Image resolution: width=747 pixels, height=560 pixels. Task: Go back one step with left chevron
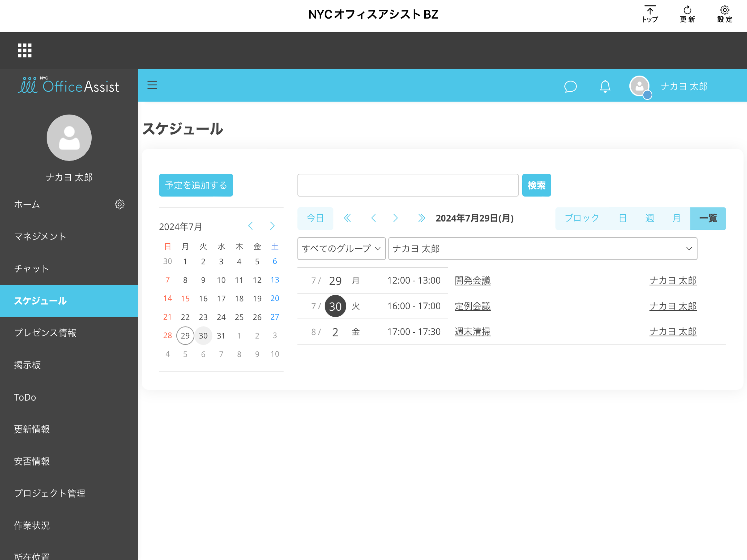click(373, 218)
